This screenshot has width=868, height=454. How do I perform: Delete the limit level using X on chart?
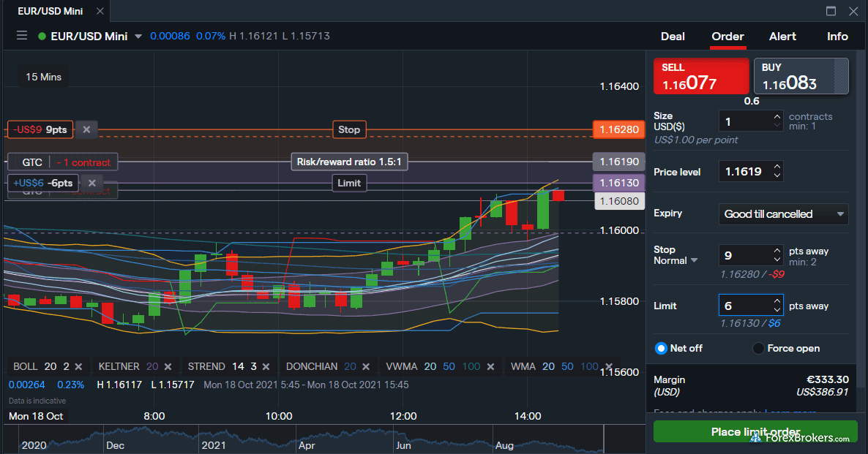point(91,183)
